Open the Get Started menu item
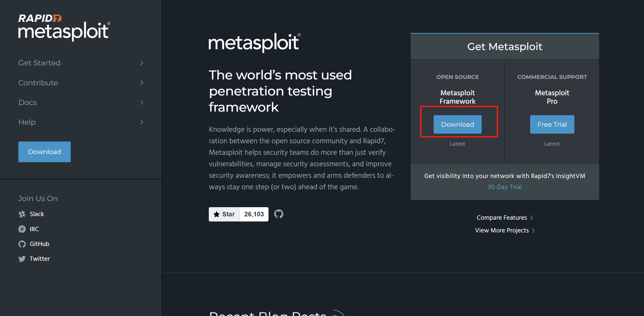This screenshot has width=644, height=316. 39,63
